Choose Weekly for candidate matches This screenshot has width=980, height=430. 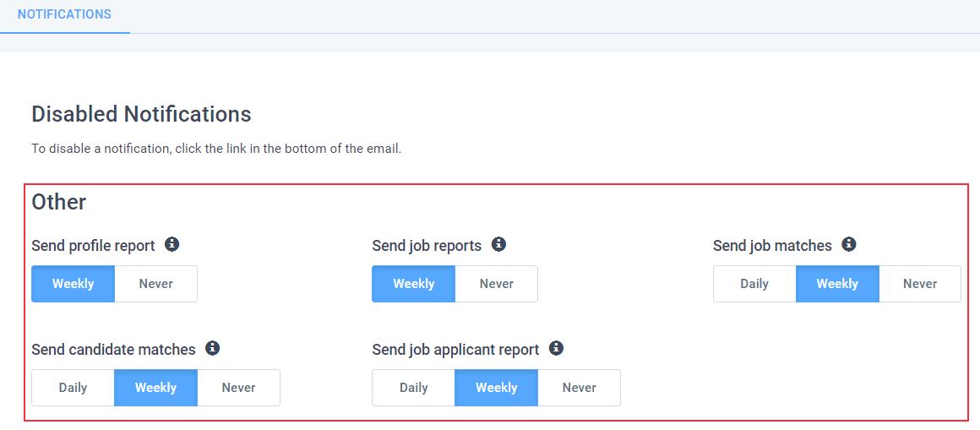coord(156,388)
